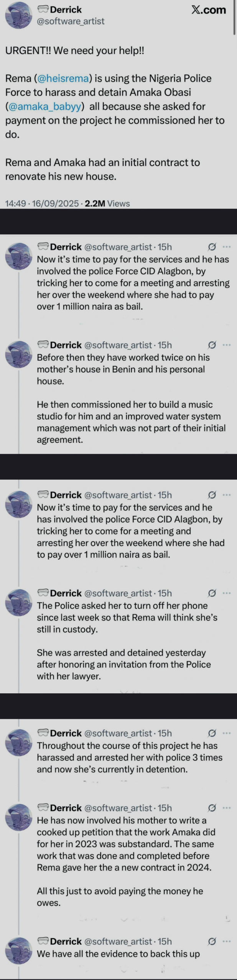Viewport: 237px width, 980px height.
Task: Show more options for the "He has now involved his mother" reply
Action: [227, 808]
